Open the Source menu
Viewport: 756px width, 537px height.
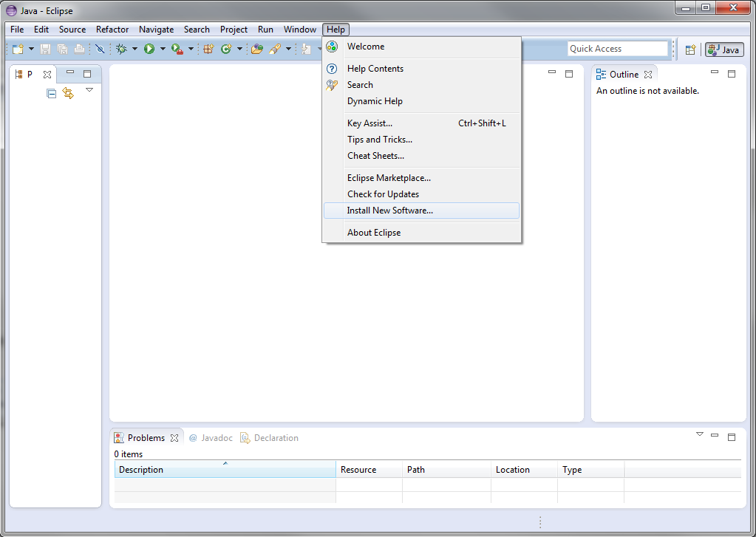pyautogui.click(x=72, y=30)
